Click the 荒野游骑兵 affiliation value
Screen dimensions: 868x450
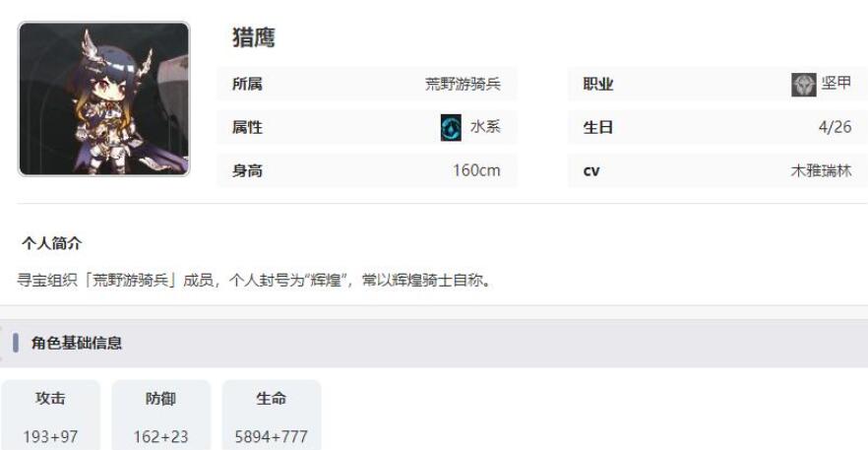pos(463,85)
